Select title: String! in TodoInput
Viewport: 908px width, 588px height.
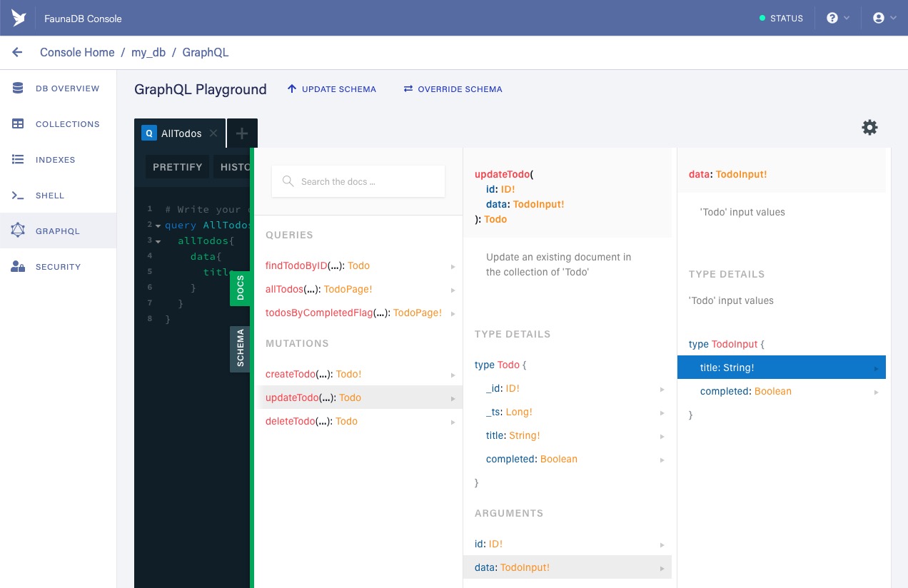[x=782, y=367]
